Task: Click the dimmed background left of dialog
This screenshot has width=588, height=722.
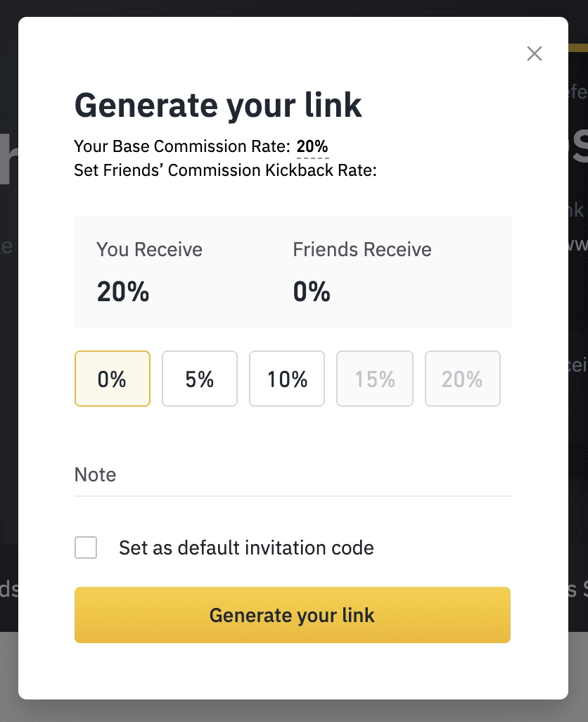Action: 8,352
